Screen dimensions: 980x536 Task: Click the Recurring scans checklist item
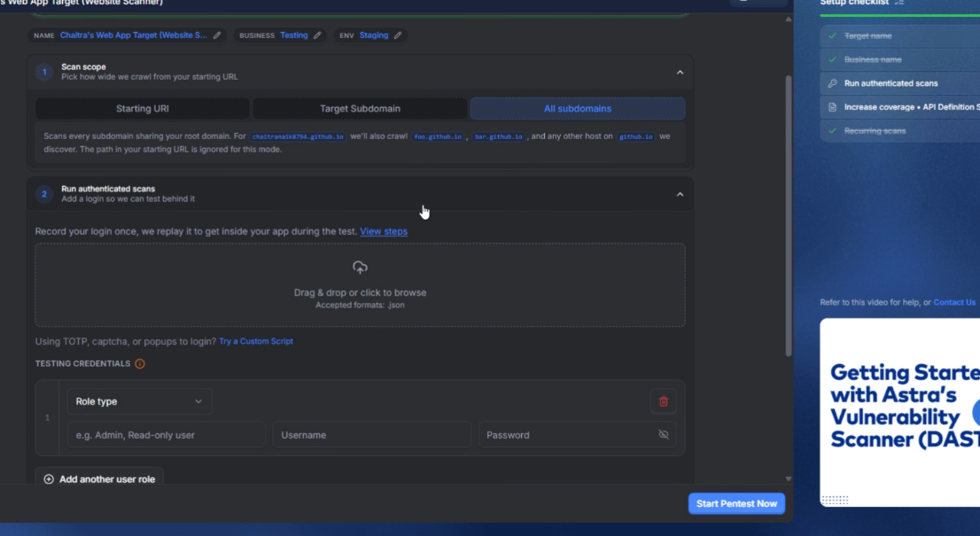900,130
